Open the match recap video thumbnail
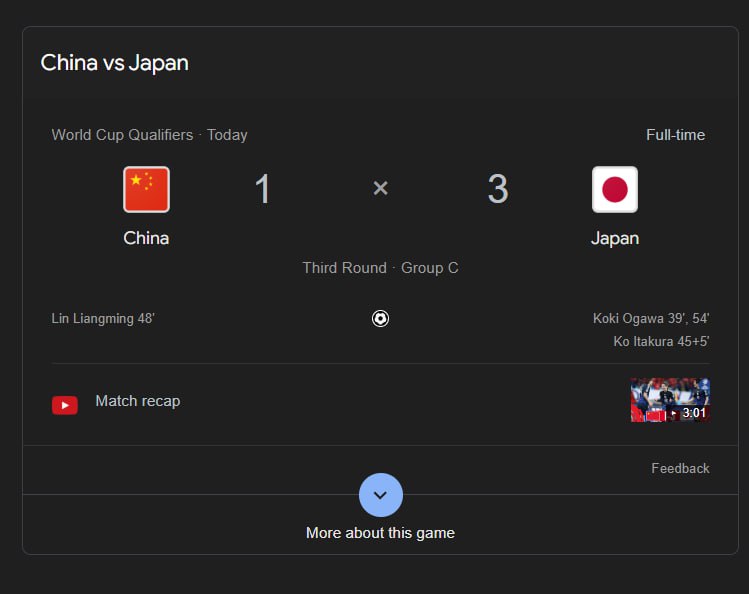 (670, 399)
